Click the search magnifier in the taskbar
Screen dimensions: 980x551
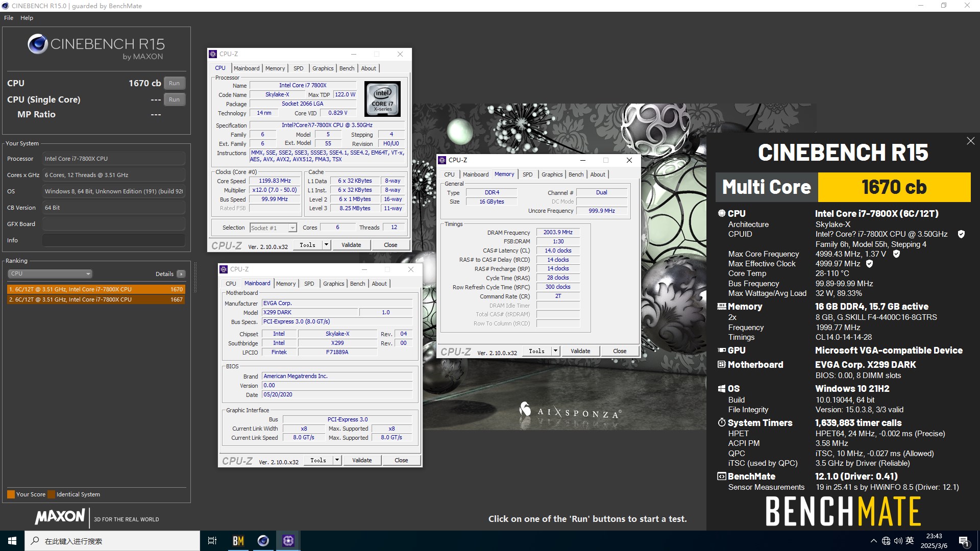35,541
